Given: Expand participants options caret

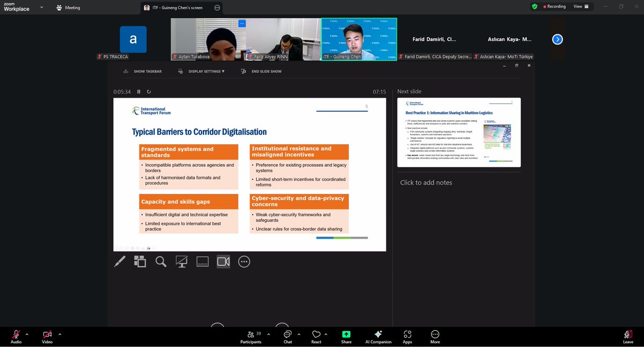Looking at the screenshot, I should [269, 334].
